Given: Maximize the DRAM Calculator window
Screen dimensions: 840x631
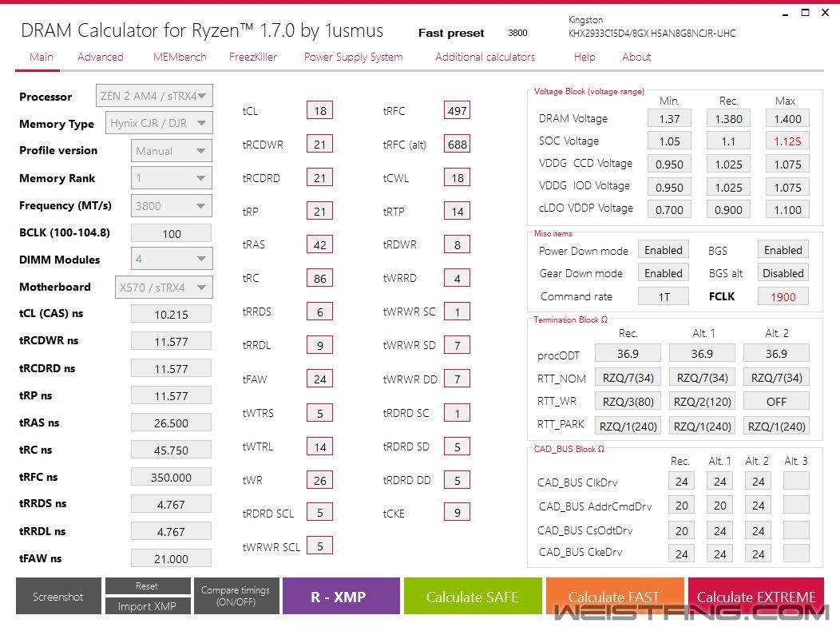Looking at the screenshot, I should click(805, 12).
